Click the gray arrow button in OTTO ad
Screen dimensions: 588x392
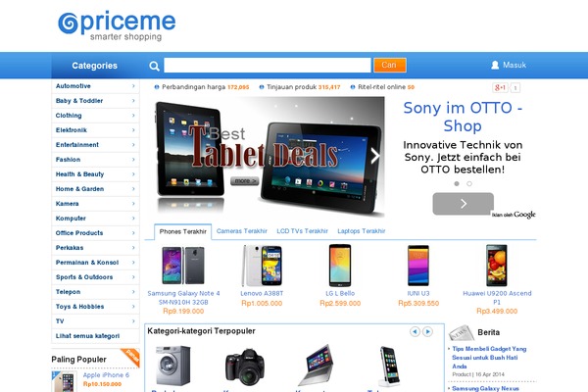coord(464,204)
